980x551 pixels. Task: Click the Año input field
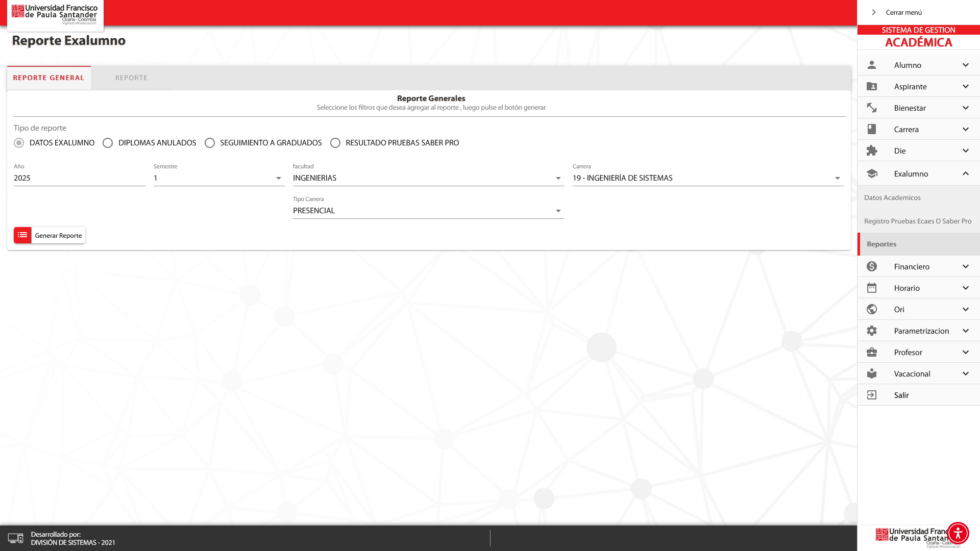tap(79, 178)
